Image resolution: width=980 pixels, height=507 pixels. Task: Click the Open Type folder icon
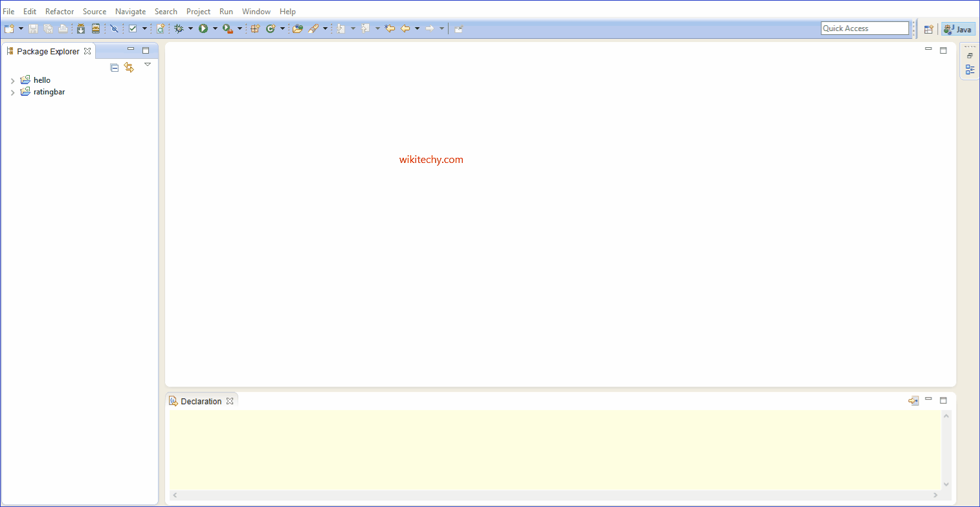click(297, 28)
